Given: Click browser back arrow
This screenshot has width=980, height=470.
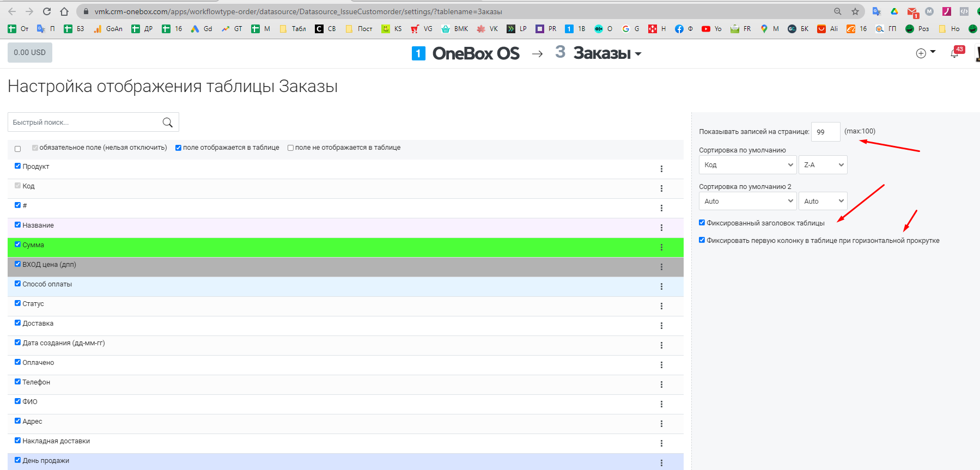Looking at the screenshot, I should point(12,11).
